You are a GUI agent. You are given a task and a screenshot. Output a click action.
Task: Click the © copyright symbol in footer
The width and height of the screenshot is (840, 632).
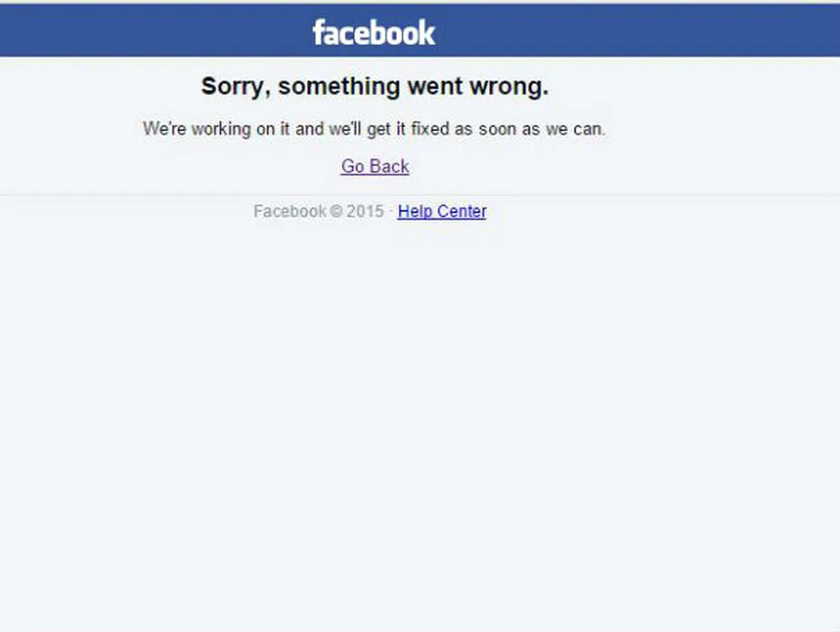(x=337, y=211)
